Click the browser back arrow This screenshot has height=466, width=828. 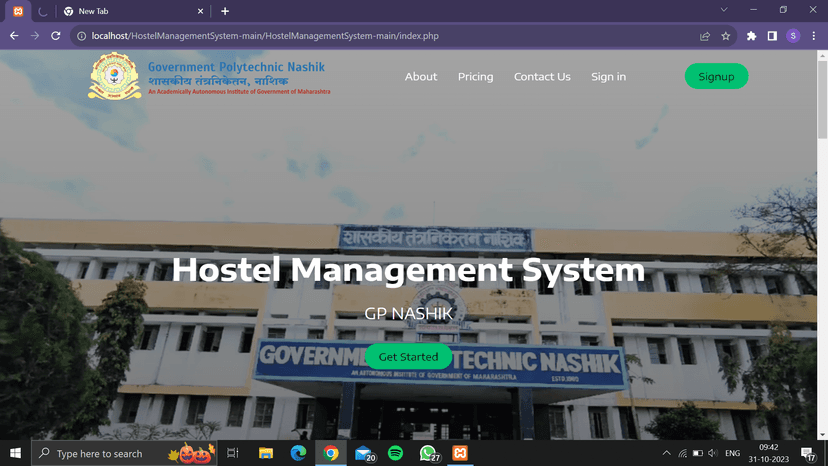[x=14, y=36]
